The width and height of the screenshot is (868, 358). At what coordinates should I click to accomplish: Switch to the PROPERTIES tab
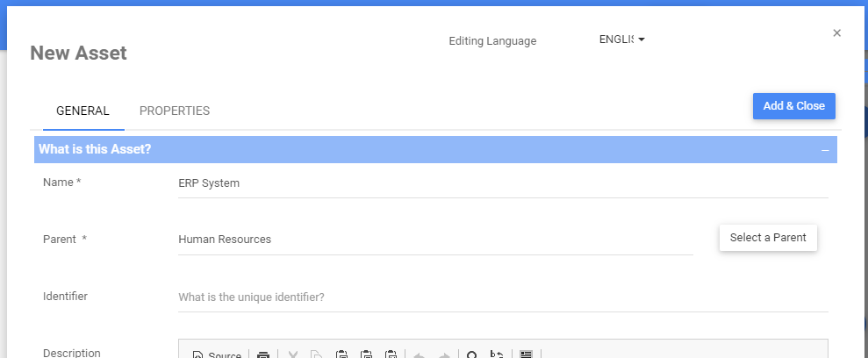pos(175,111)
